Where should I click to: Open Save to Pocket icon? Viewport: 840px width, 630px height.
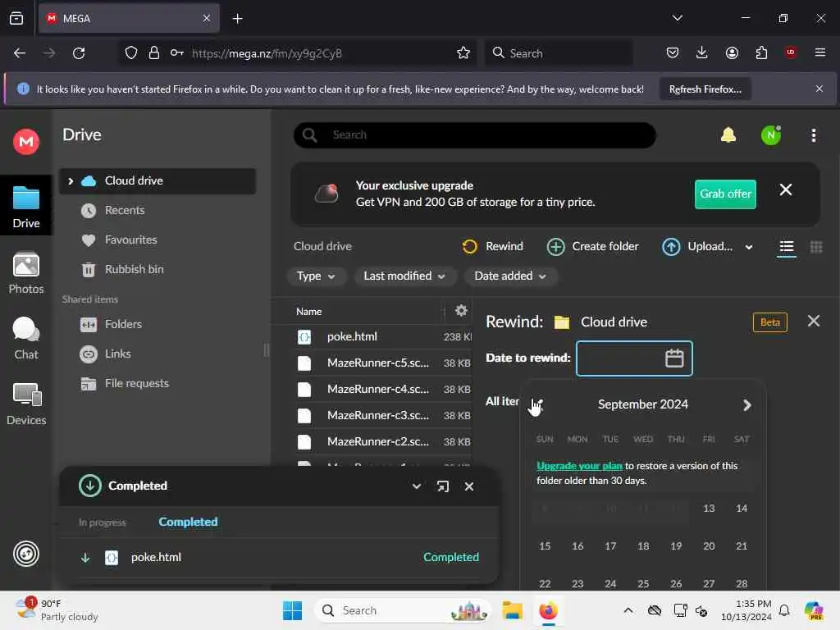tap(673, 52)
